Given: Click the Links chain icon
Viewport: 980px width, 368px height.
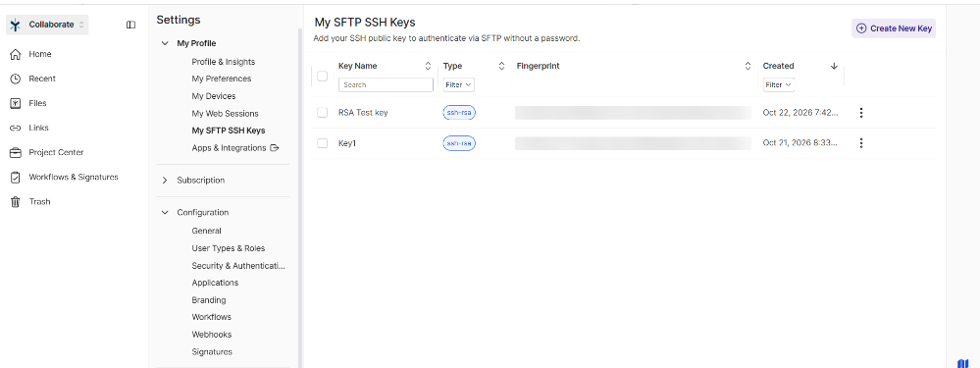Looking at the screenshot, I should pos(16,129).
